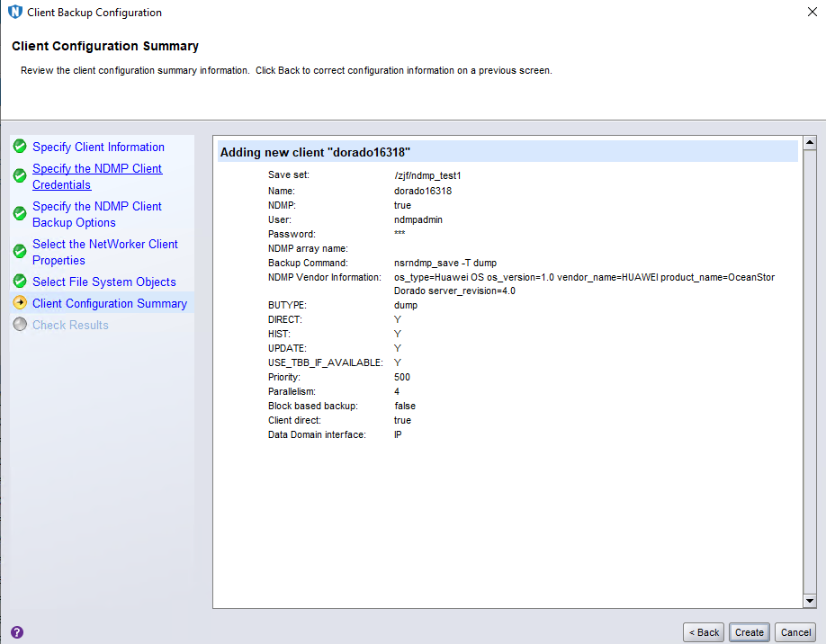Click NDMP value true
This screenshot has height=644, width=826.
(402, 205)
